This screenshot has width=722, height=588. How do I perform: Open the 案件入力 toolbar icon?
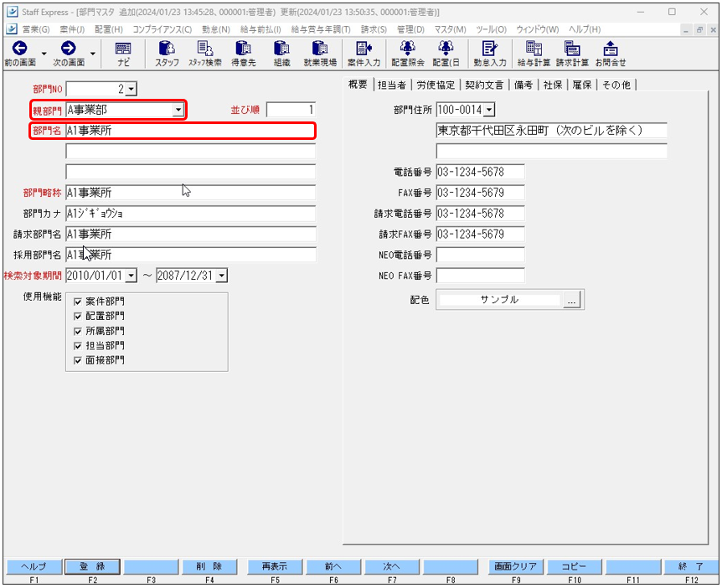click(x=364, y=49)
